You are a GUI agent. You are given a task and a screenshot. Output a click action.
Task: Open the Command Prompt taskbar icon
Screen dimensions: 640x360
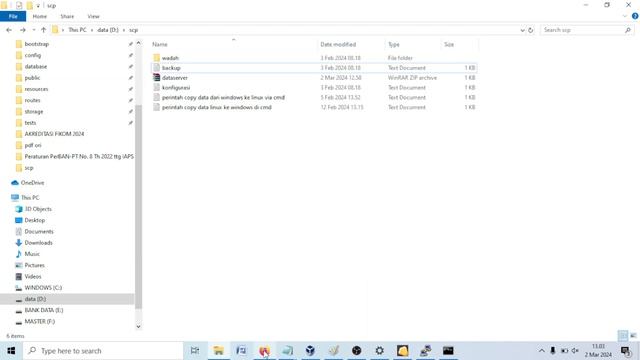pos(448,351)
